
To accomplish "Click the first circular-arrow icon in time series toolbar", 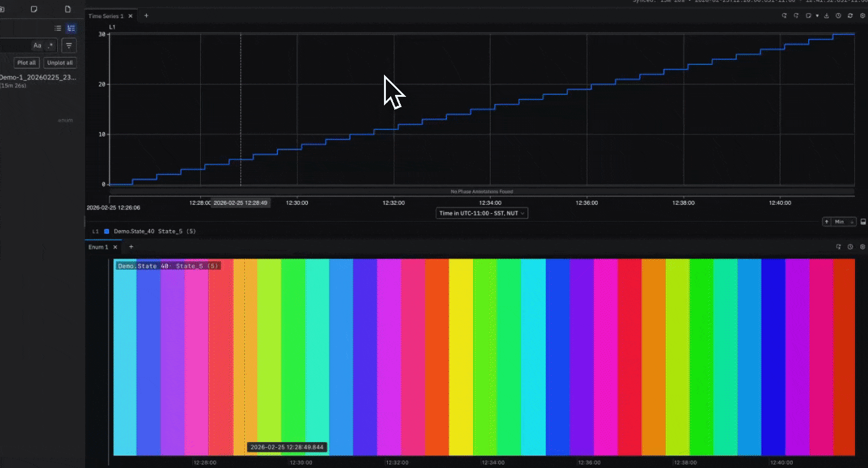I will point(784,16).
